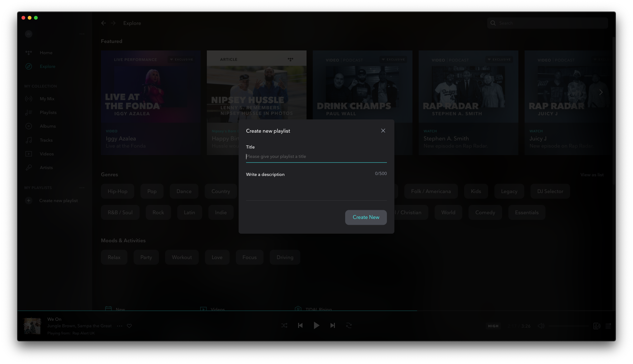The width and height of the screenshot is (633, 364).
Task: Click the Home TIDAL logo icon
Action: coord(29,53)
